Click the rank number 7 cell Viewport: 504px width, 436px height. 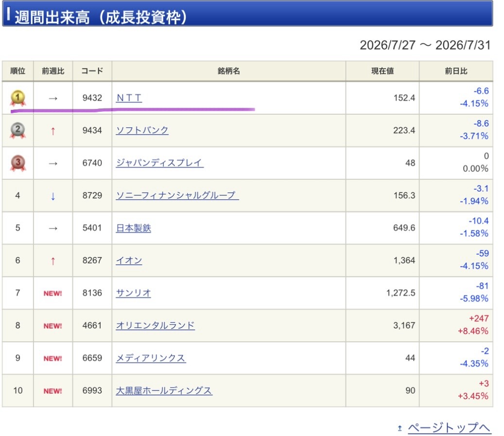coord(17,293)
